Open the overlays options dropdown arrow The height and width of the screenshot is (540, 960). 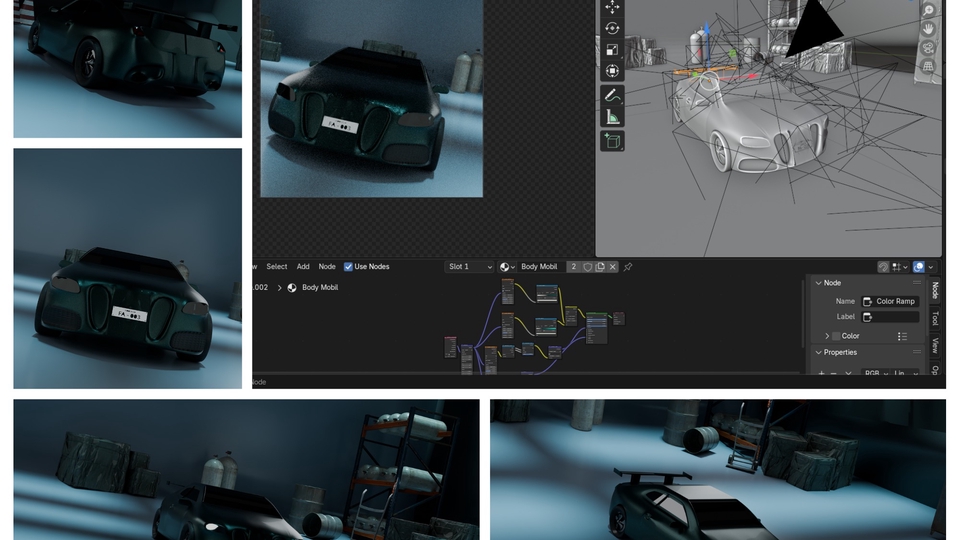coord(931,267)
